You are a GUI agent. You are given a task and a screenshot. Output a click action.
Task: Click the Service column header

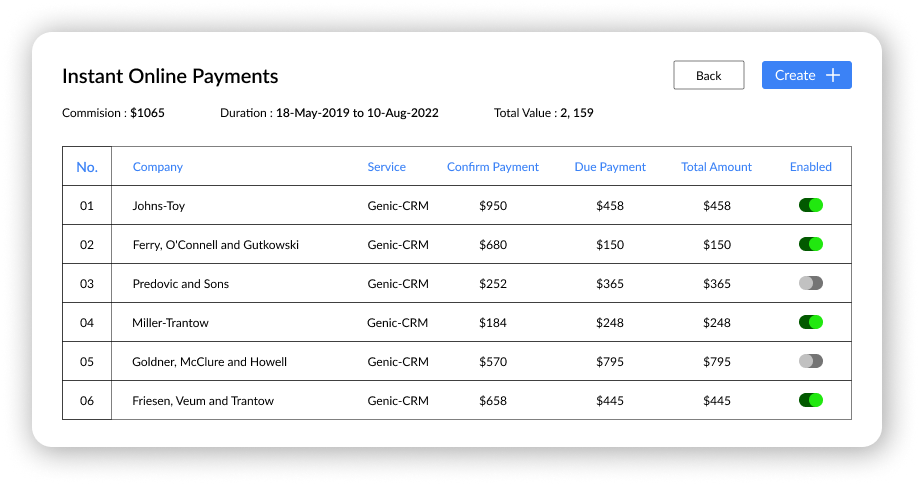click(386, 167)
